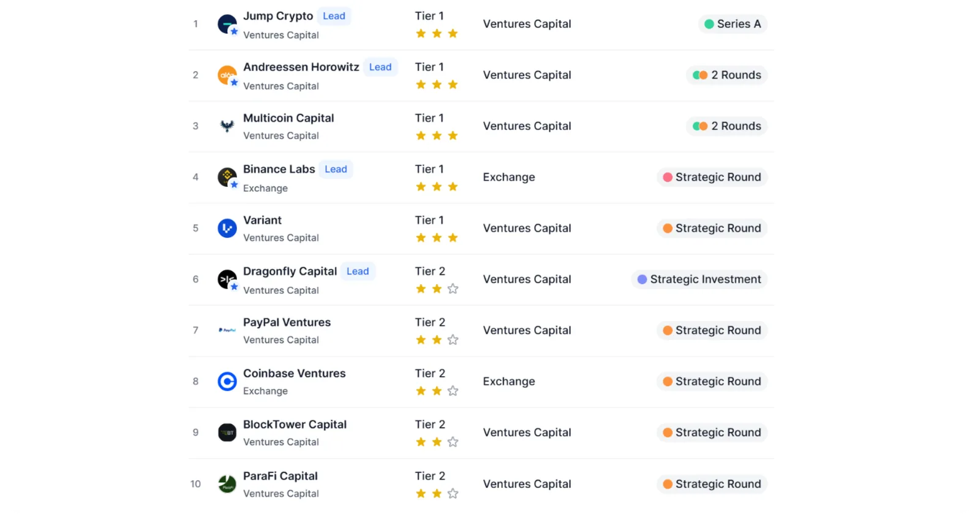Click the PayPal Ventures logo
Screen dimensions: 980x514
[x=227, y=330]
